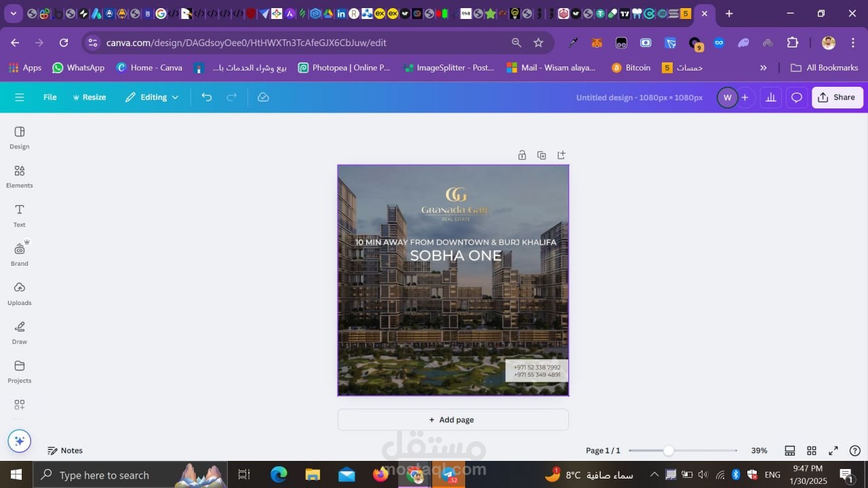The height and width of the screenshot is (488, 868).
Task: Open the Design side panel
Action: tap(20, 137)
